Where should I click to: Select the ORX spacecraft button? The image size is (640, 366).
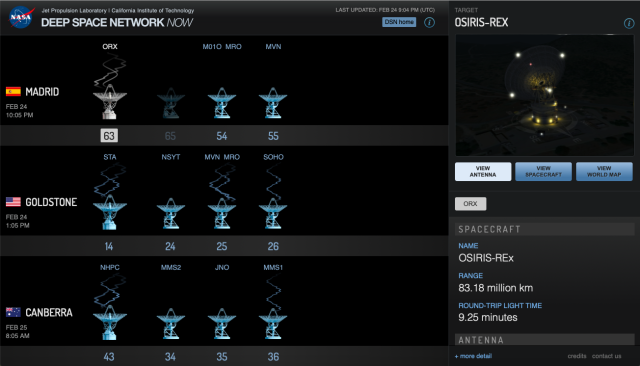pos(470,204)
